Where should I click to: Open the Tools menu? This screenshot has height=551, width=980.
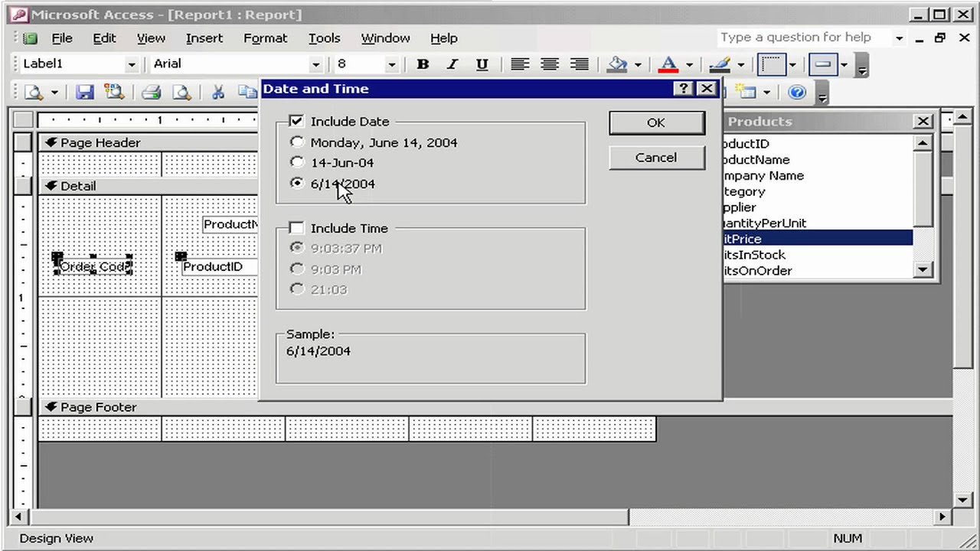point(325,38)
